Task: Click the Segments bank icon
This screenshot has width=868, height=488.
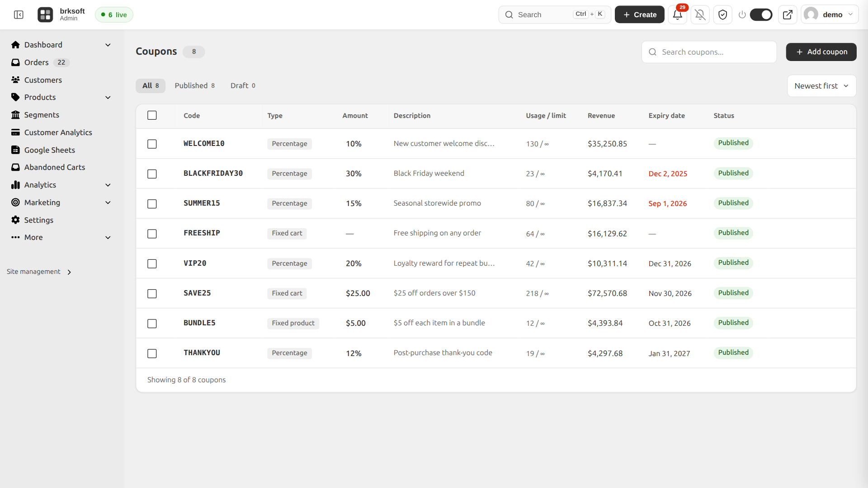Action: (x=15, y=115)
